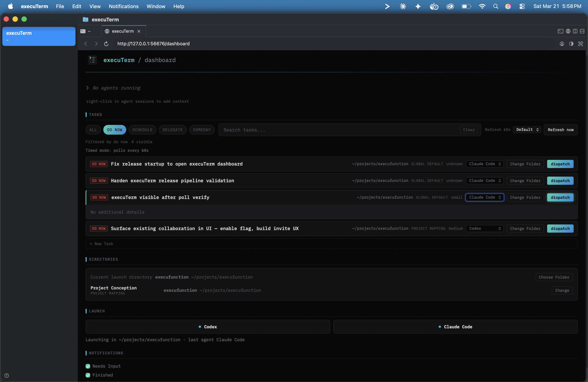Switch task filter to SOMEDAY
This screenshot has width=588, height=382.
(202, 130)
